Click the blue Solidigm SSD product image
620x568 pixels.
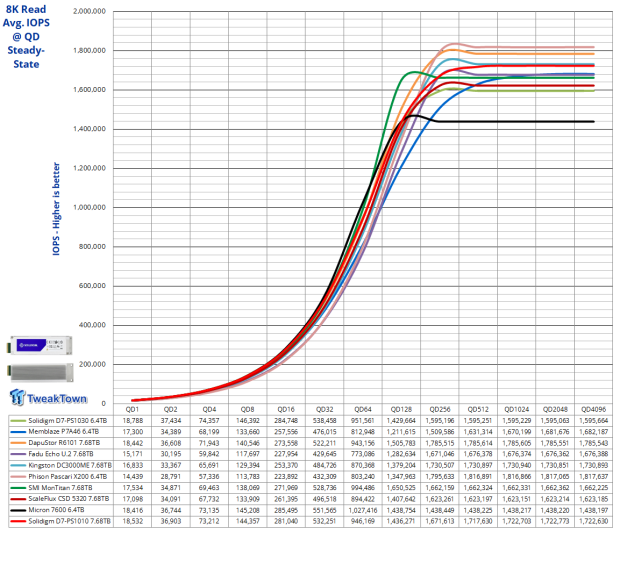point(38,348)
